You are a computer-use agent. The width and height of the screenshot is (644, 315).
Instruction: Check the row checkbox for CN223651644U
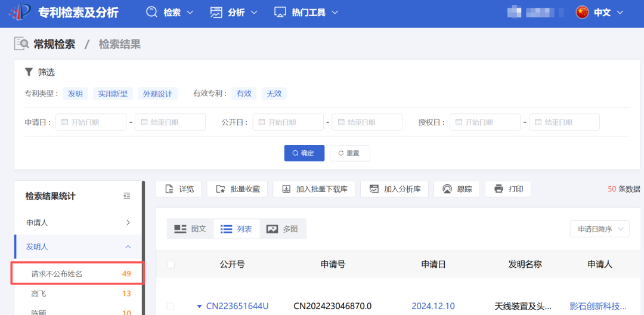tap(171, 307)
